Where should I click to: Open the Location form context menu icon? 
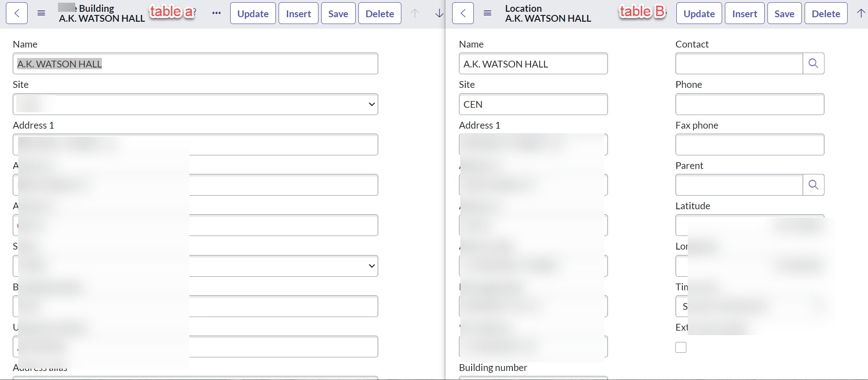coord(487,14)
